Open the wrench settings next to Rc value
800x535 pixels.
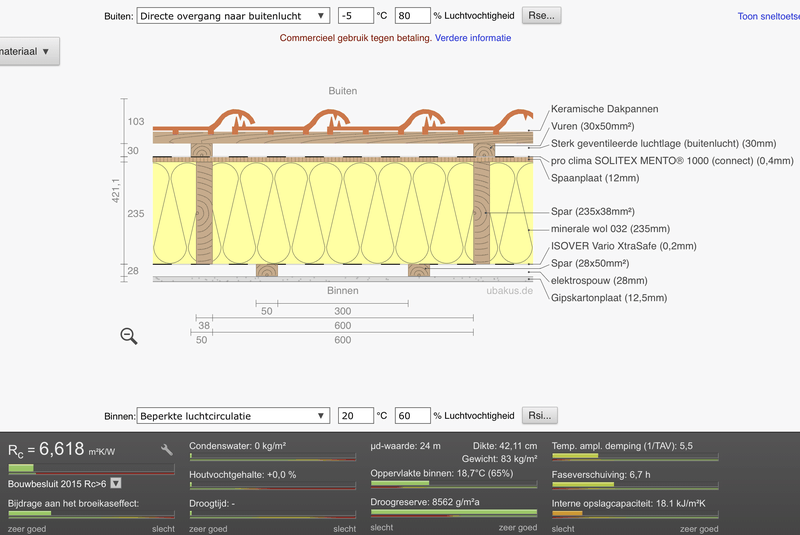coord(167,451)
